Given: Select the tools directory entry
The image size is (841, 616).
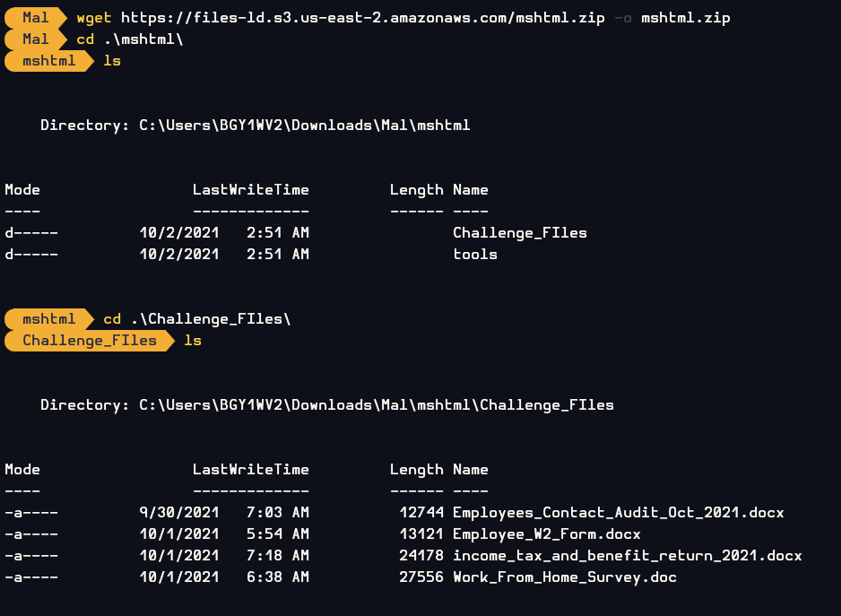Looking at the screenshot, I should (475, 255).
